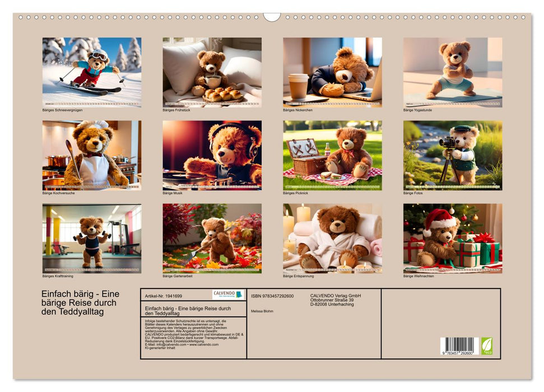Select the Bärige Weihnachten Christmas bear image
The image size is (544, 392).
click(453, 238)
